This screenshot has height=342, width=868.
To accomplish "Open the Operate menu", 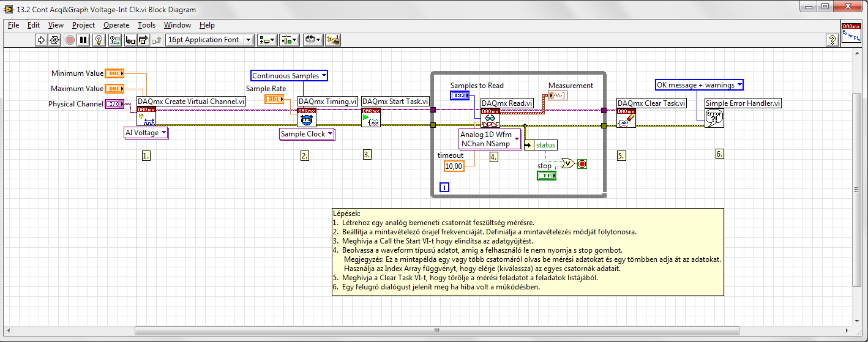I will pyautogui.click(x=116, y=25).
